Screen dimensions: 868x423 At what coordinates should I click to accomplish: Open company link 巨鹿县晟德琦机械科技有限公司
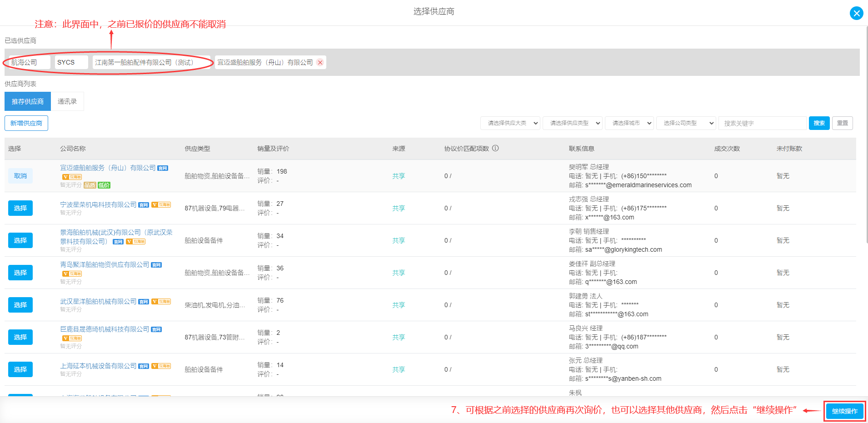click(105, 329)
